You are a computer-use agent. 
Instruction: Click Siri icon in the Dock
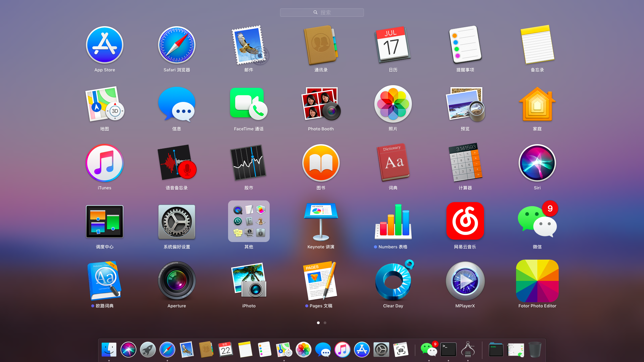[x=128, y=350]
